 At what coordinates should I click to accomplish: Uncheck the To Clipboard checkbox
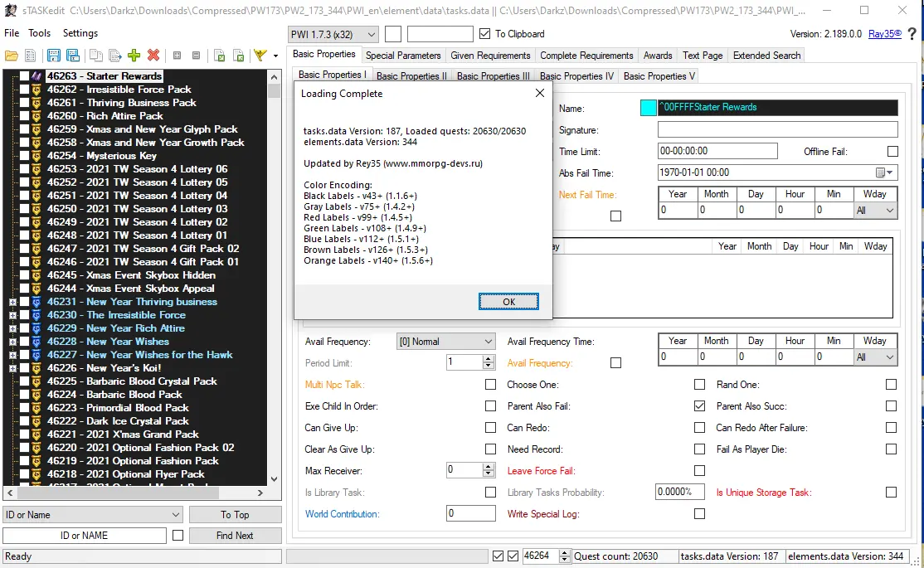click(484, 34)
